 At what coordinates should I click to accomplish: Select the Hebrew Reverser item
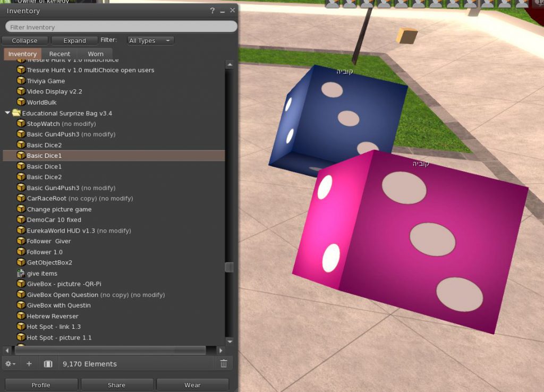coord(53,316)
